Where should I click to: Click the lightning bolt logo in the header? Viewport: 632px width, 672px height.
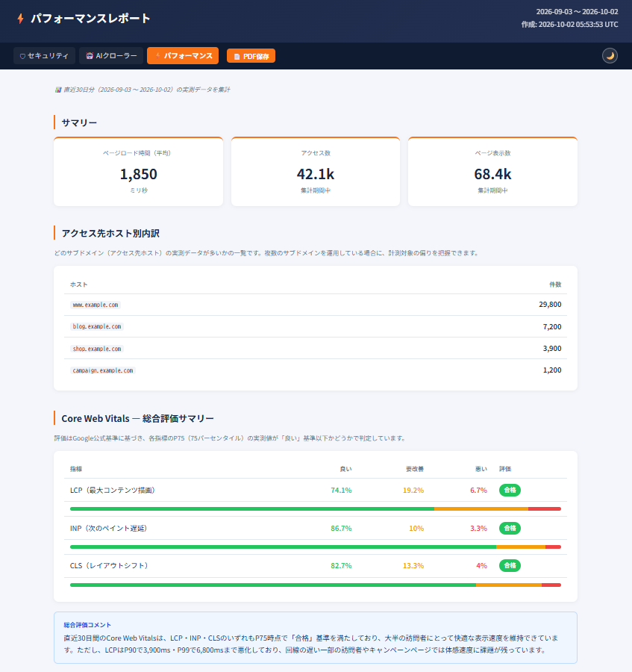20,19
